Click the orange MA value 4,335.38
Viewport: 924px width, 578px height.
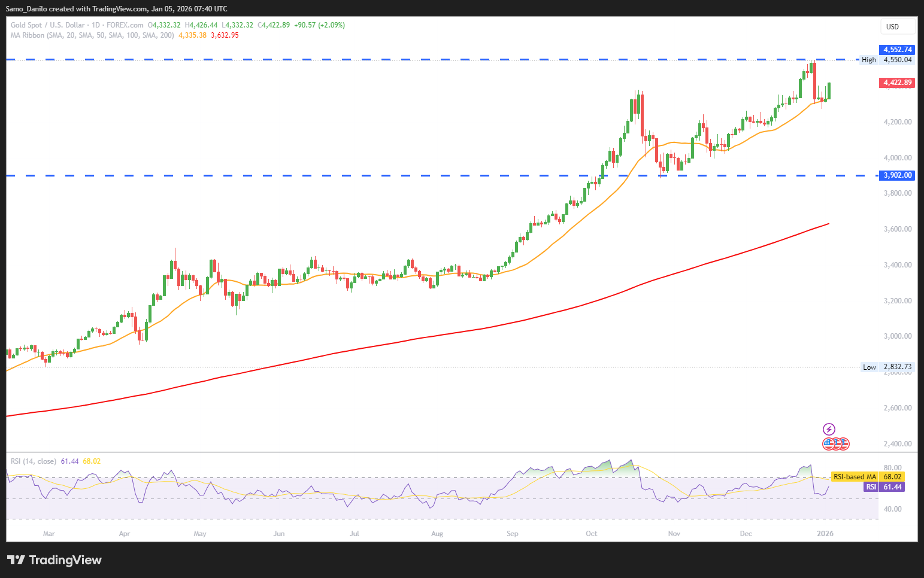(x=192, y=35)
